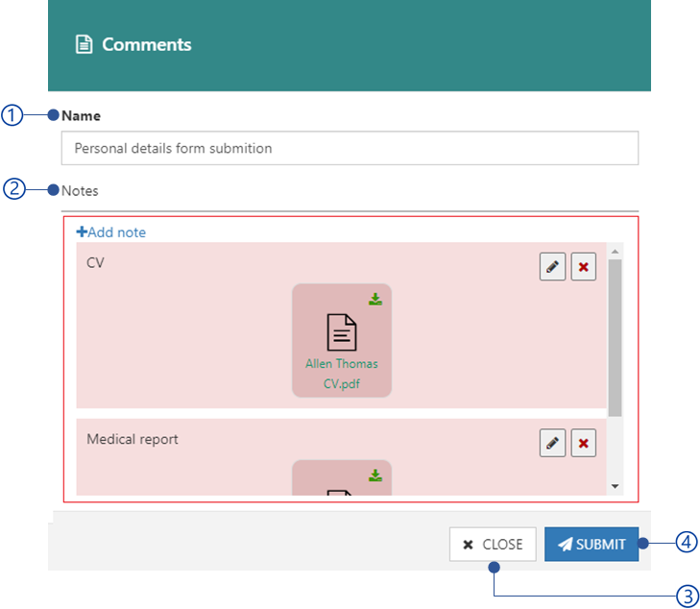Delete the CV note
Image resolution: width=700 pixels, height=609 pixels.
point(583,267)
